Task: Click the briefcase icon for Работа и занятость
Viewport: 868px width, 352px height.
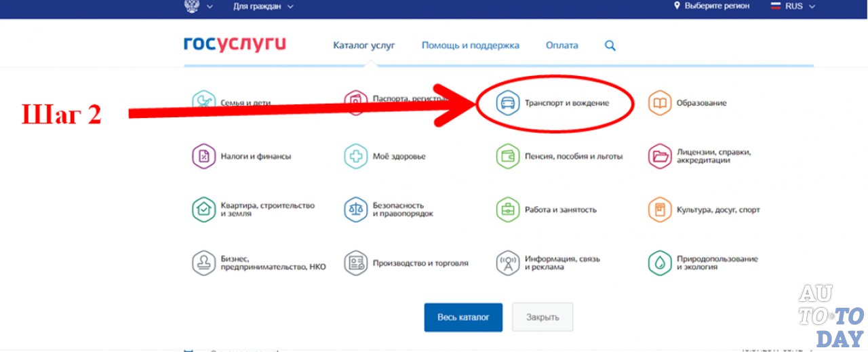Action: coord(507,210)
